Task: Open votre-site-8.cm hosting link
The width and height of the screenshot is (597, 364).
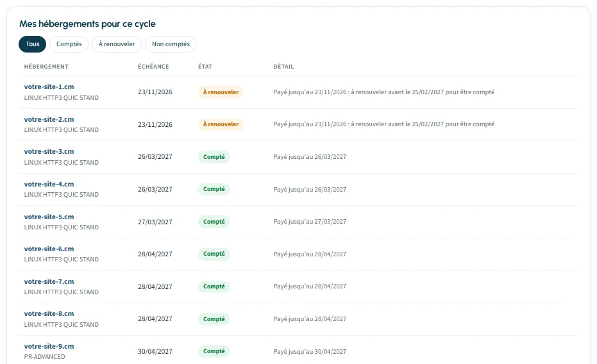Action: pyautogui.click(x=49, y=314)
